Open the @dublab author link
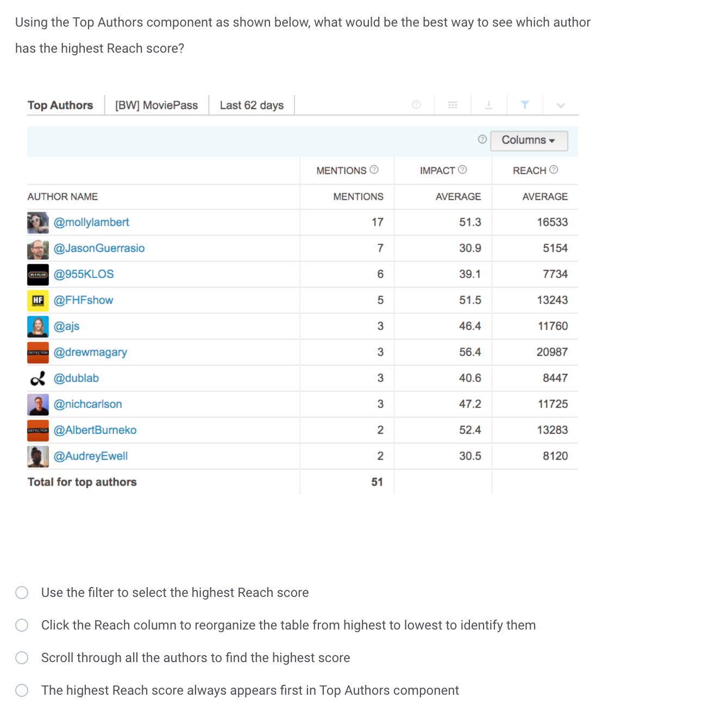This screenshot has width=728, height=705. pos(76,378)
